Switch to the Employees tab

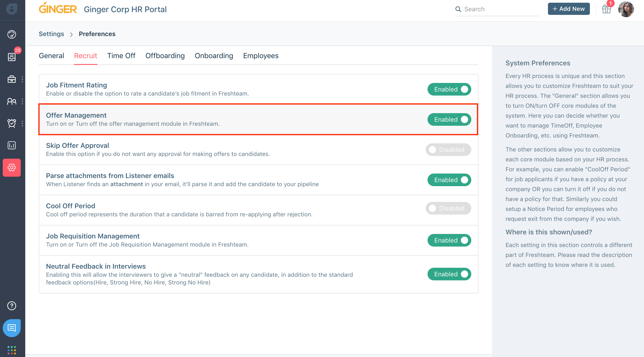click(x=260, y=56)
